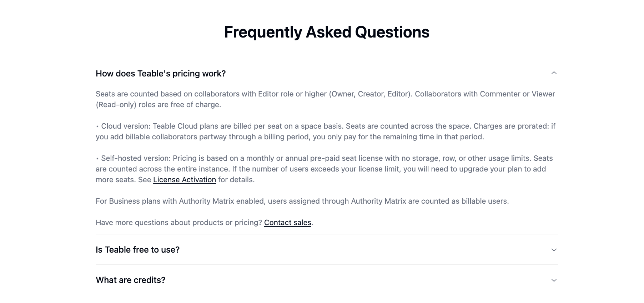
Task: Click chevron beside "Is Teable free to use?"
Action: click(x=554, y=250)
